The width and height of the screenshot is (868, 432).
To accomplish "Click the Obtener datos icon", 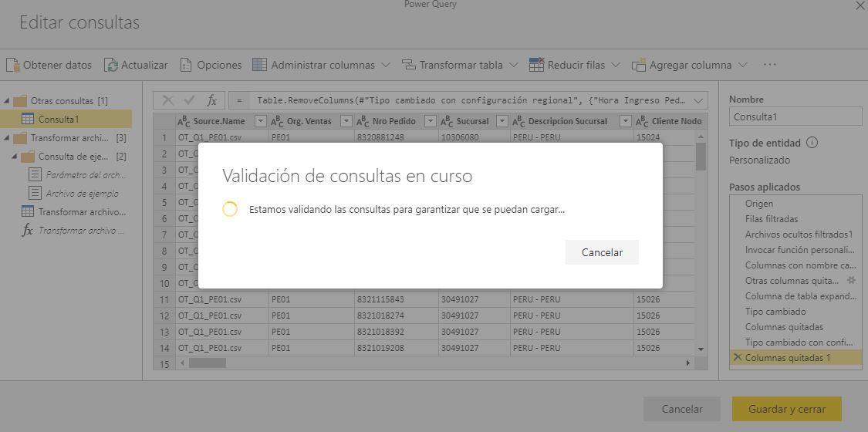I will pos(13,65).
